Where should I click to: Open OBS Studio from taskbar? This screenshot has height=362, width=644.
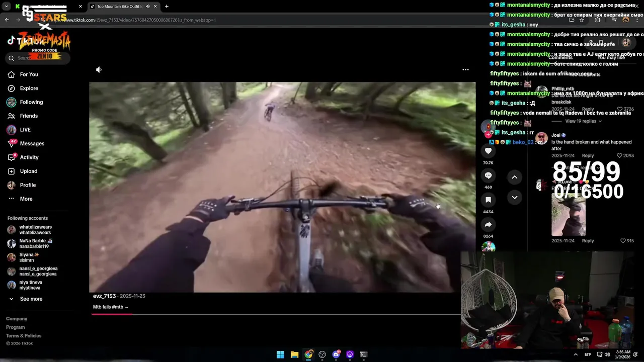(322, 354)
